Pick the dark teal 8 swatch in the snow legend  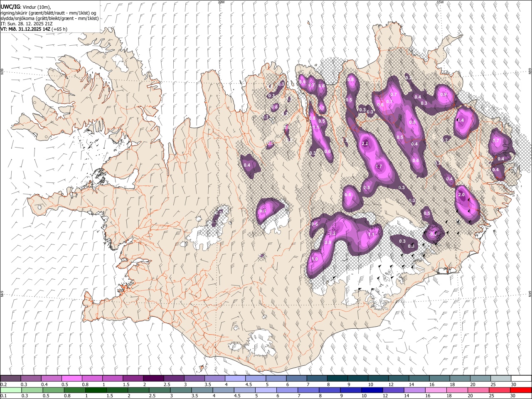point(337,378)
